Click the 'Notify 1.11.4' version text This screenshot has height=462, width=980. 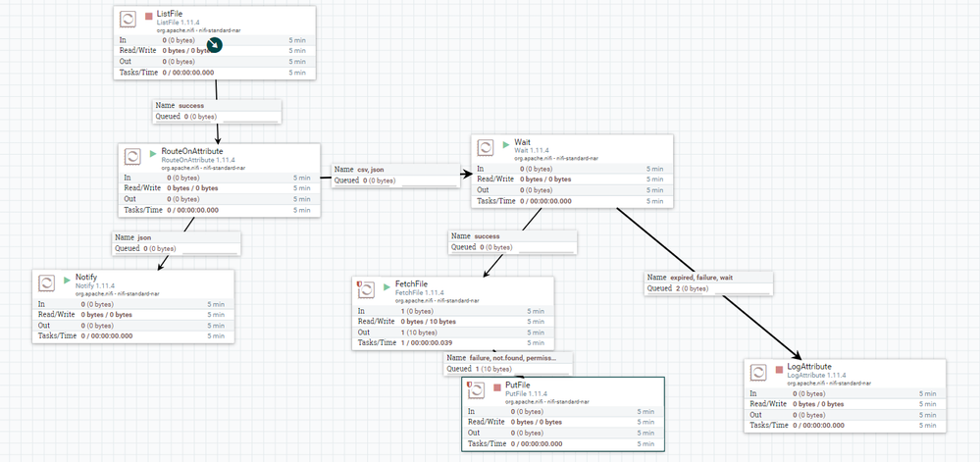(95, 285)
